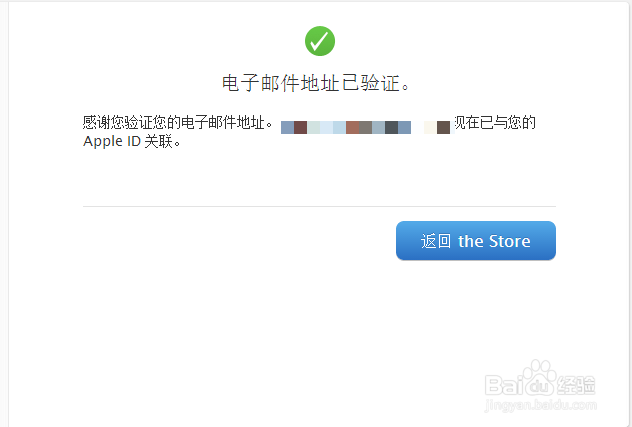Click the 关联 text after Apple ID
This screenshot has width=632, height=427.
click(158, 142)
